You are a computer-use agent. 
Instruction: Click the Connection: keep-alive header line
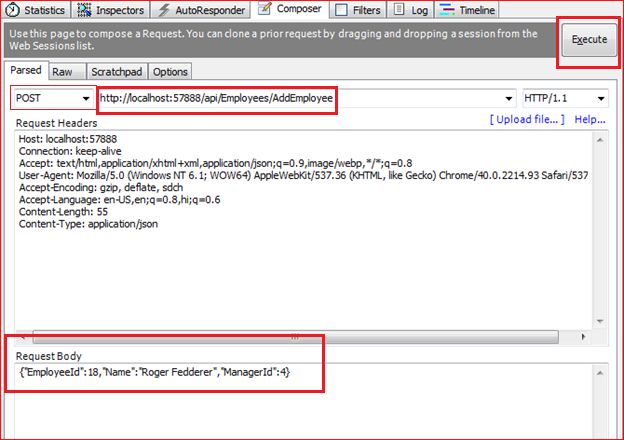70,151
